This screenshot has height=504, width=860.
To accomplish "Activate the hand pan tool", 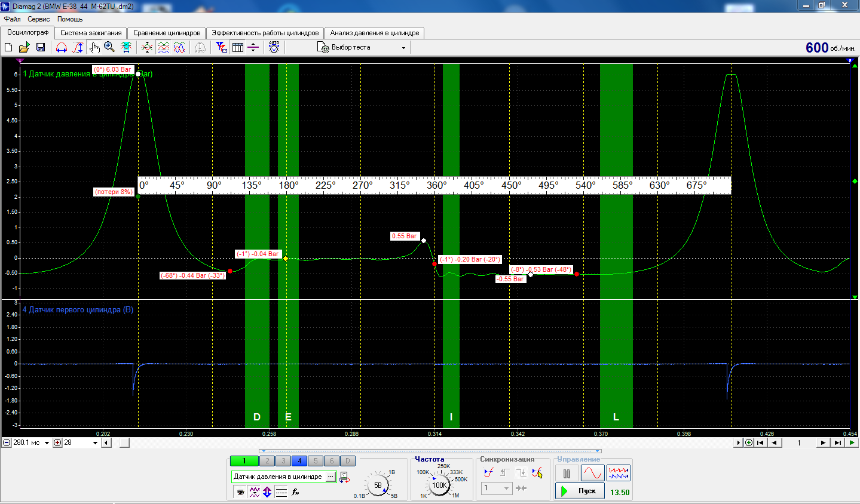I will click(x=94, y=48).
